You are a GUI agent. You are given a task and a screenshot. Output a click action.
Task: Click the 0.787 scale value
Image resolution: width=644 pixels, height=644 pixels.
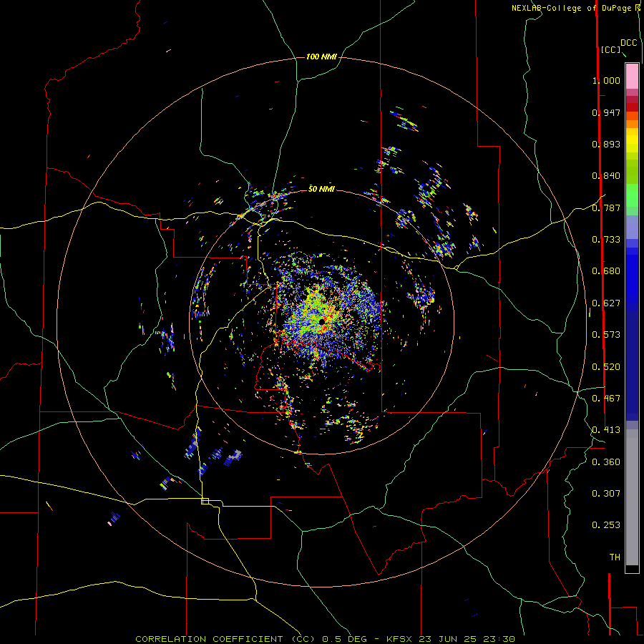pyautogui.click(x=606, y=208)
